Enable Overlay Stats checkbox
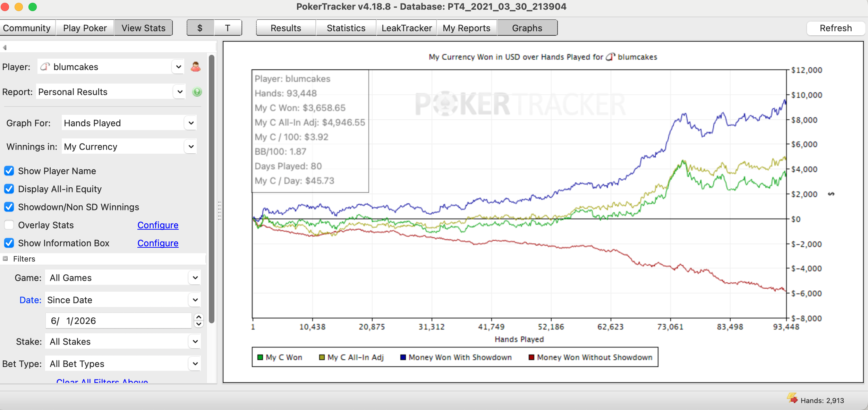Image resolution: width=868 pixels, height=410 pixels. pyautogui.click(x=9, y=225)
